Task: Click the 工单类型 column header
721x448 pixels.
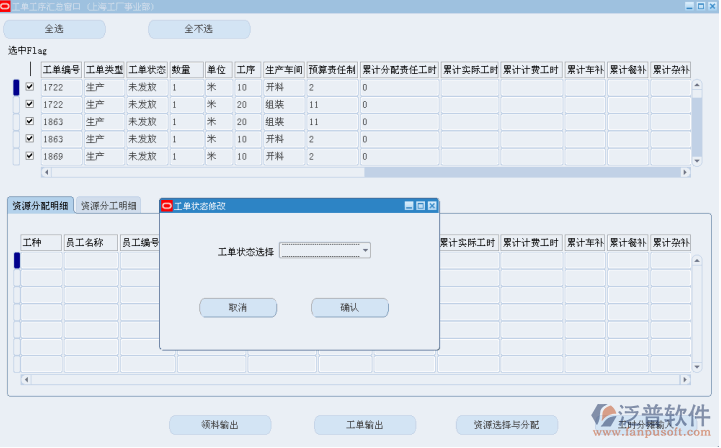Action: [104, 69]
